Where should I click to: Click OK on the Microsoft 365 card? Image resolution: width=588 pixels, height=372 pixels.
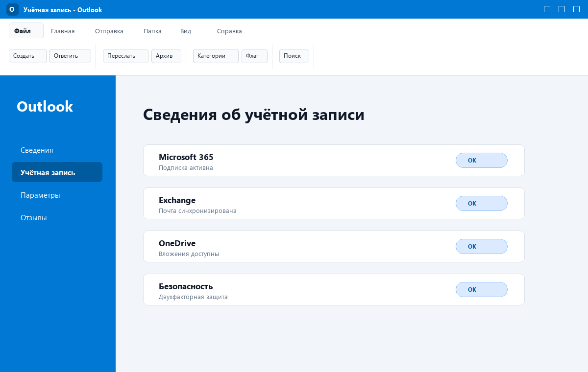tap(482, 160)
